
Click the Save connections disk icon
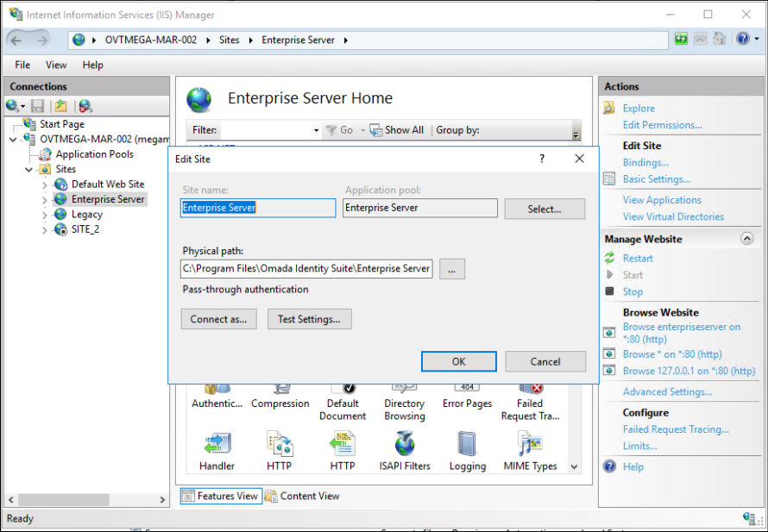click(37, 106)
